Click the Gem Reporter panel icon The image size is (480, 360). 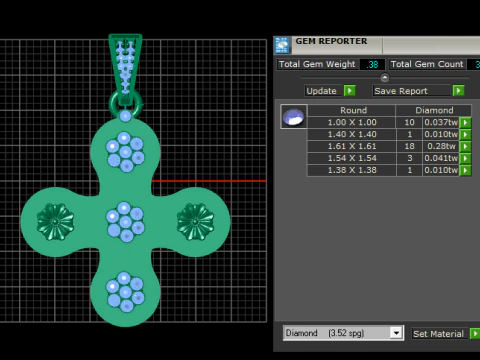(x=282, y=45)
